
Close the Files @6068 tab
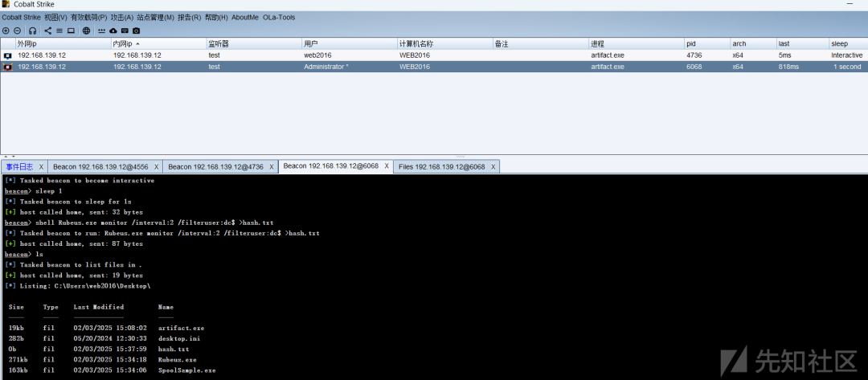pyautogui.click(x=493, y=166)
